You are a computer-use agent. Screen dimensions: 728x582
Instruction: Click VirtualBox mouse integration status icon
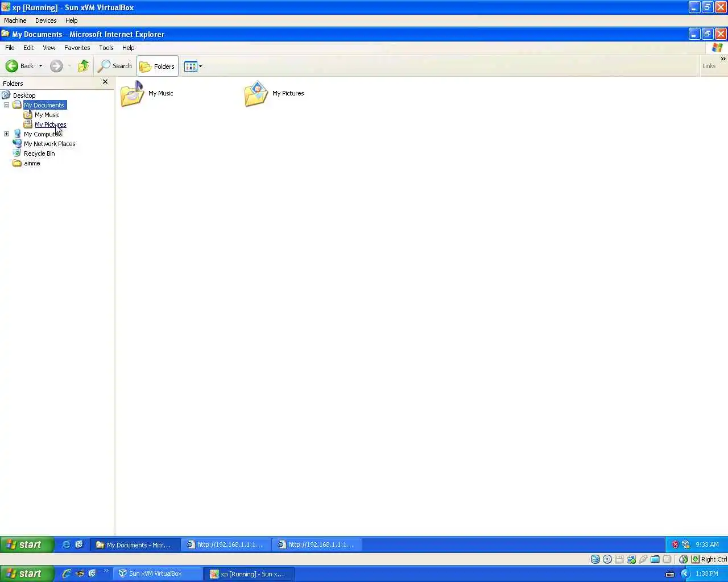pos(684,559)
